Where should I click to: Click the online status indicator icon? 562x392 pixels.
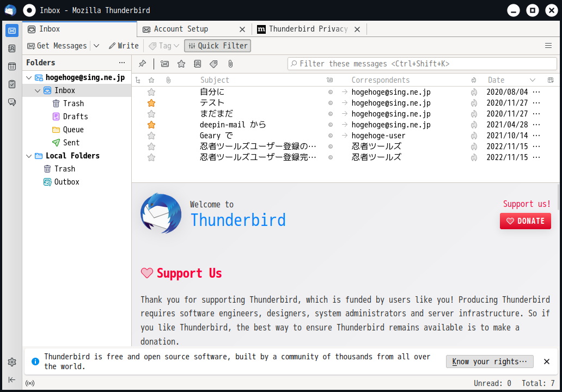30,383
